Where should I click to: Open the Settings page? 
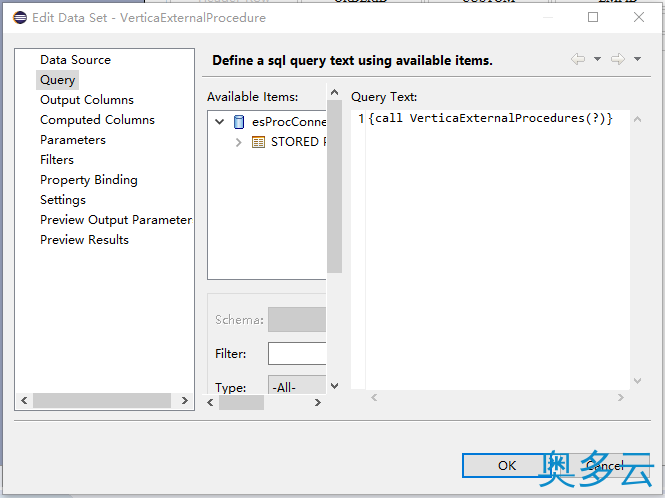[63, 200]
